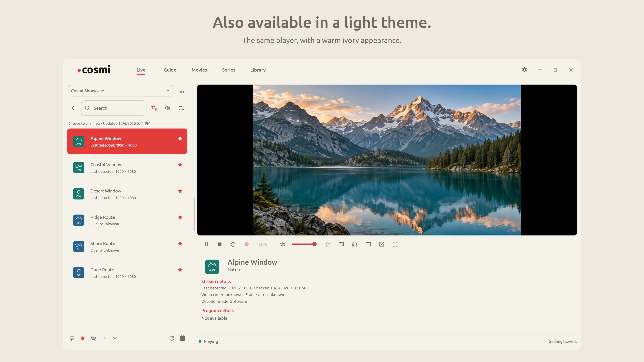The image size is (644, 362).
Task: Pause playback with the pause button
Action: [206, 244]
